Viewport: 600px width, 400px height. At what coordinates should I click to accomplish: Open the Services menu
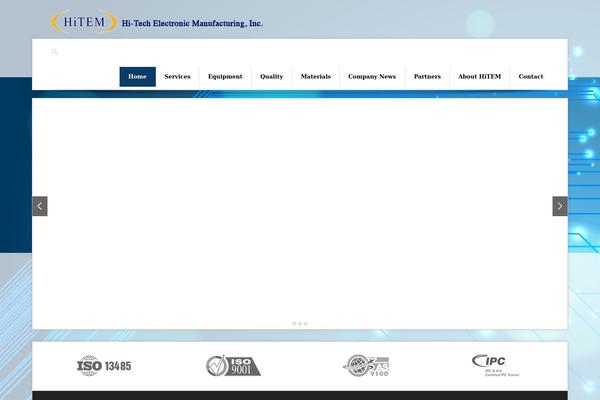177,77
